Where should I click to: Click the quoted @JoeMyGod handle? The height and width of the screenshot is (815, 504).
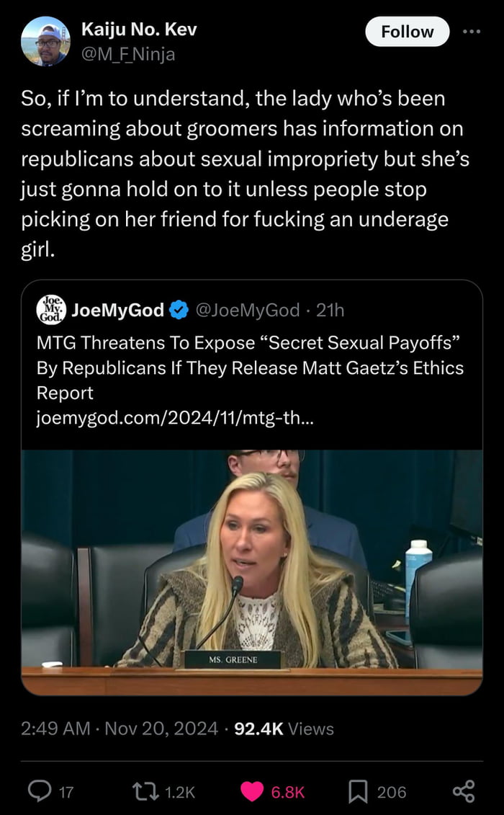coord(247,311)
